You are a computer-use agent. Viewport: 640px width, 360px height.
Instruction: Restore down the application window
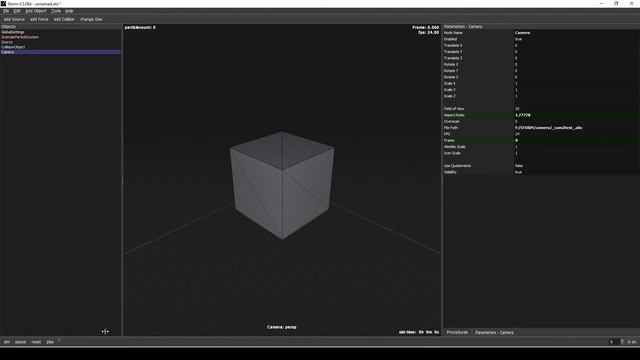tap(616, 4)
